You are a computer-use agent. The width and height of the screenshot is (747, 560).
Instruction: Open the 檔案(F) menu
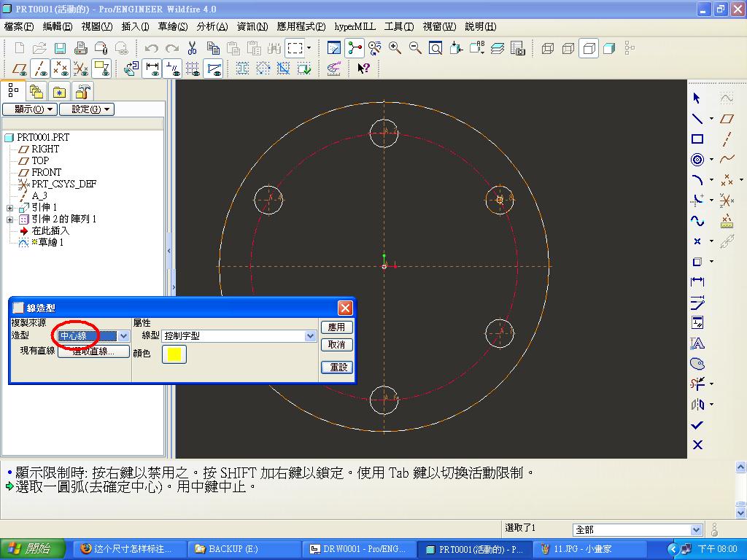pyautogui.click(x=19, y=27)
